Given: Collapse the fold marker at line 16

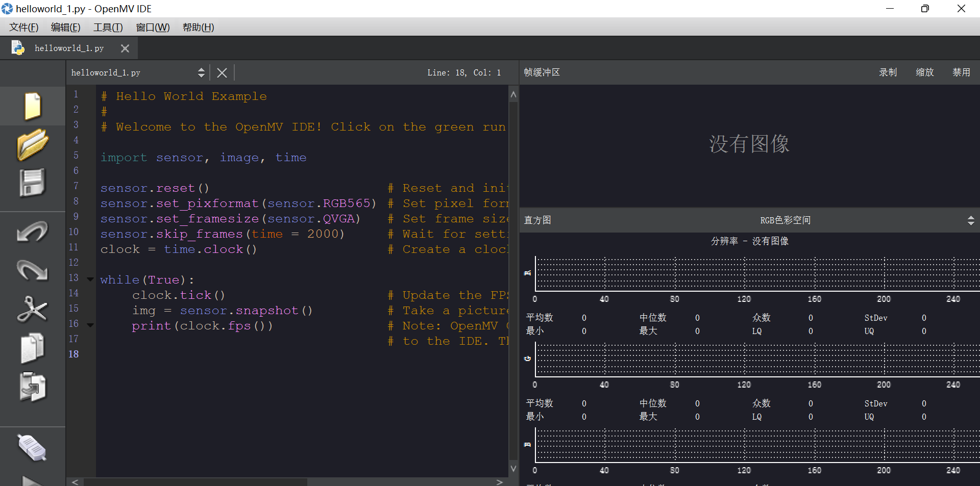Looking at the screenshot, I should [90, 325].
